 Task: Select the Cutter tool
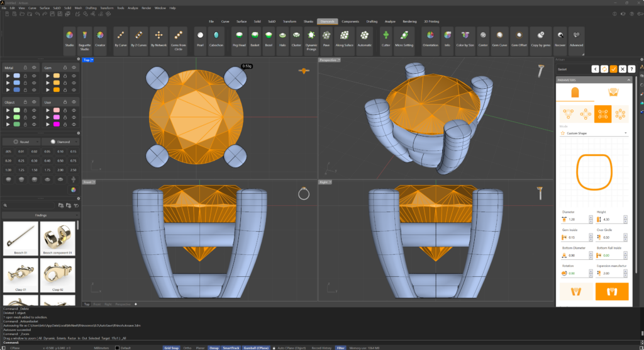tap(386, 39)
